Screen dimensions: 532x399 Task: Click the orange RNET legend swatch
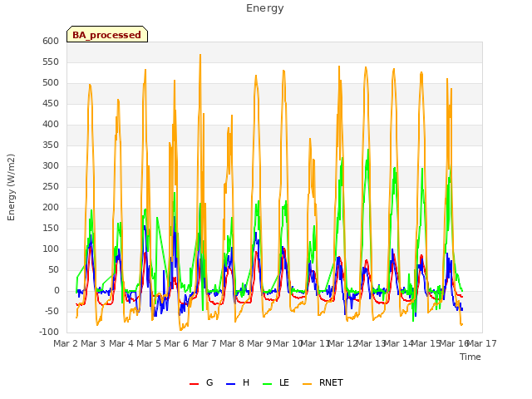(307, 384)
